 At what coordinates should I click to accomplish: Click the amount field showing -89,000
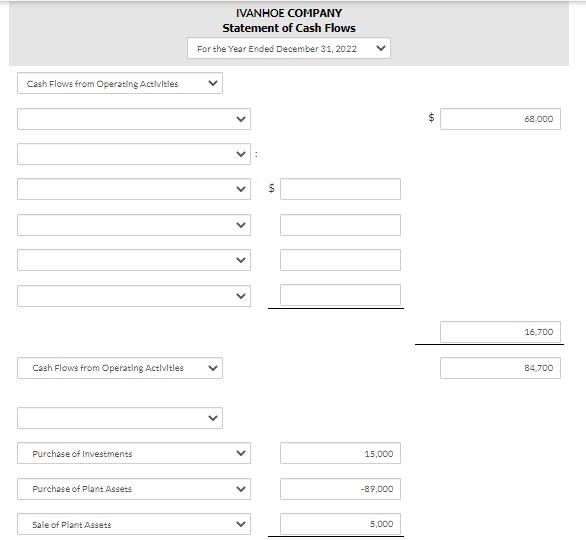coord(340,489)
